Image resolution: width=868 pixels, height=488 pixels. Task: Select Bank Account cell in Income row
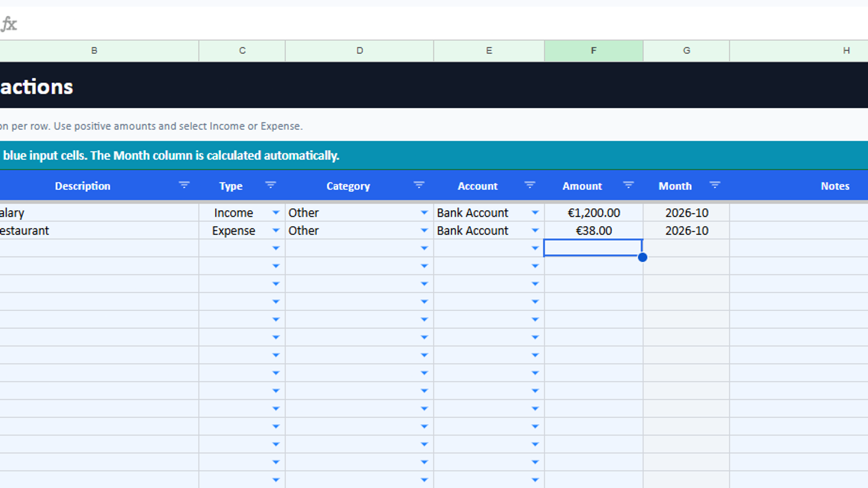489,213
